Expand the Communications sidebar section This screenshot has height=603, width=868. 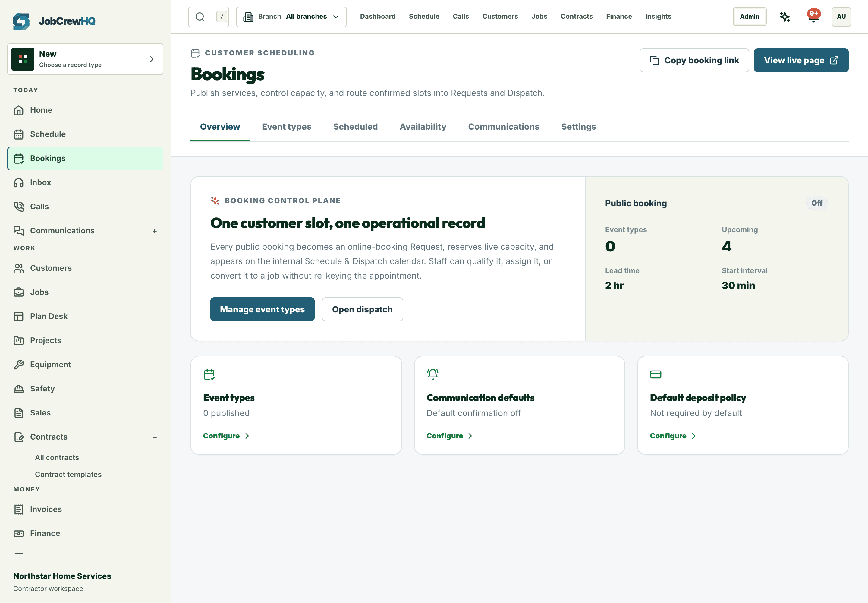pyautogui.click(x=155, y=231)
